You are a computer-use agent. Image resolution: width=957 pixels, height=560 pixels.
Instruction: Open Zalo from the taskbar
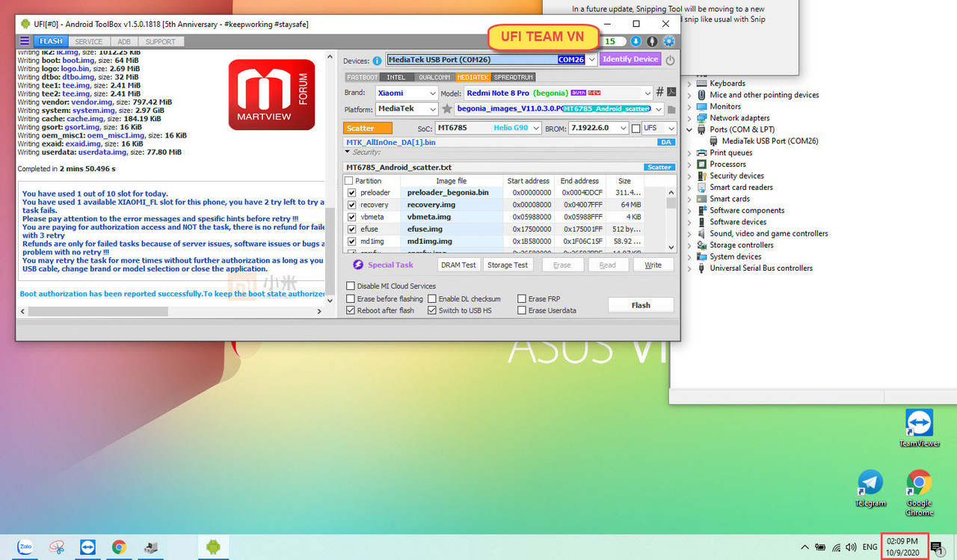[x=25, y=547]
